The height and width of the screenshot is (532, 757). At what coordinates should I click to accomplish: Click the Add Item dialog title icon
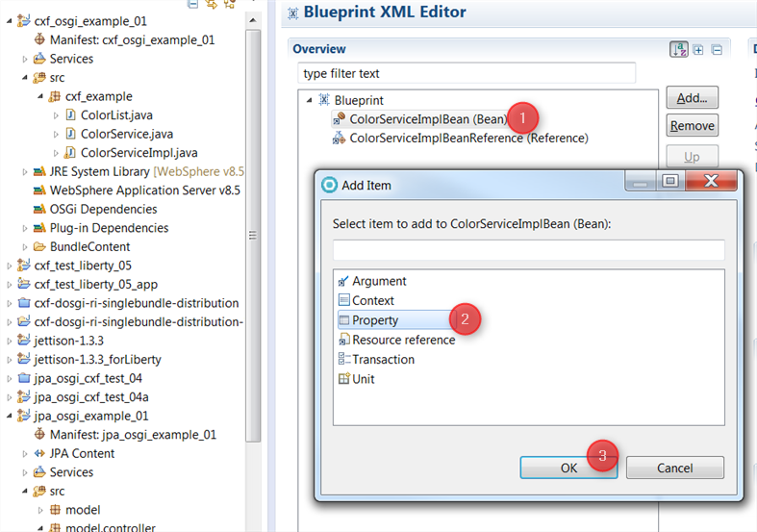pos(329,185)
